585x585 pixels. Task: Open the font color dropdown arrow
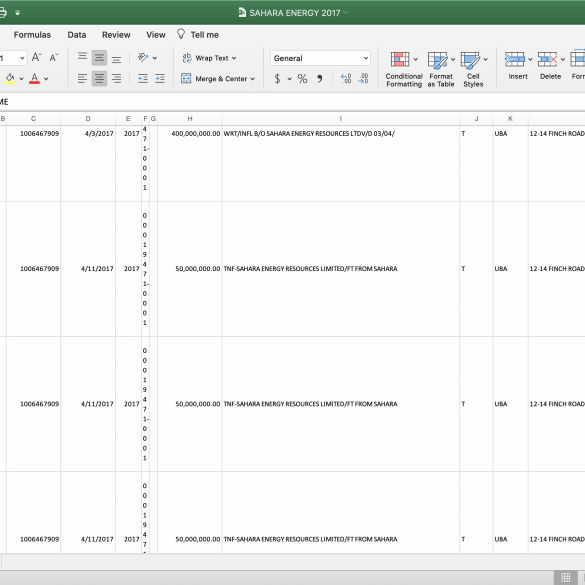46,79
